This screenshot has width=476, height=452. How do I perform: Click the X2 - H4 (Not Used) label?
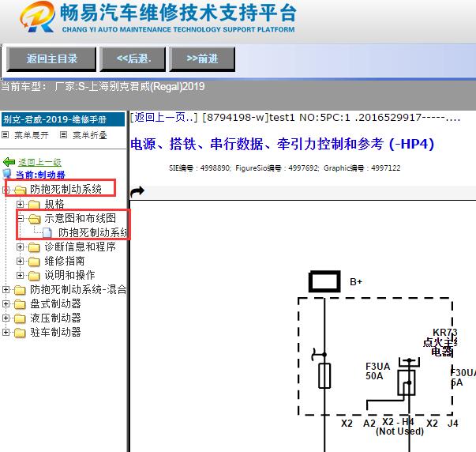pos(399,427)
